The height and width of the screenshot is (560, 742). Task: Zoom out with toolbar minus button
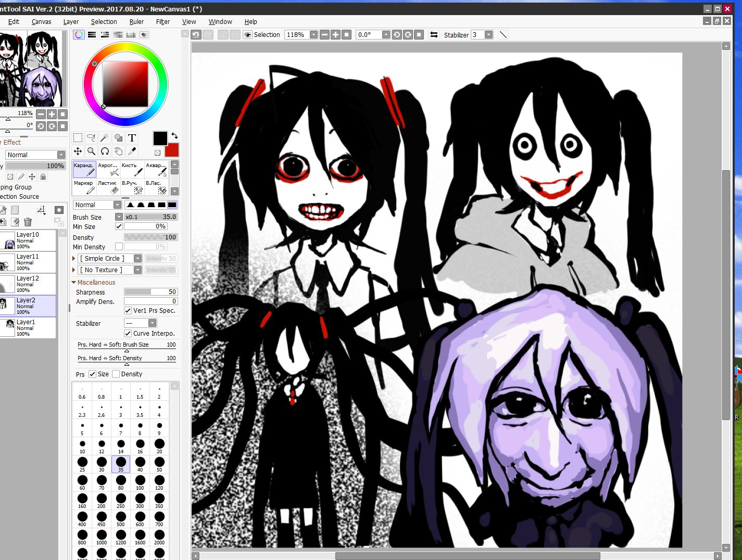324,34
